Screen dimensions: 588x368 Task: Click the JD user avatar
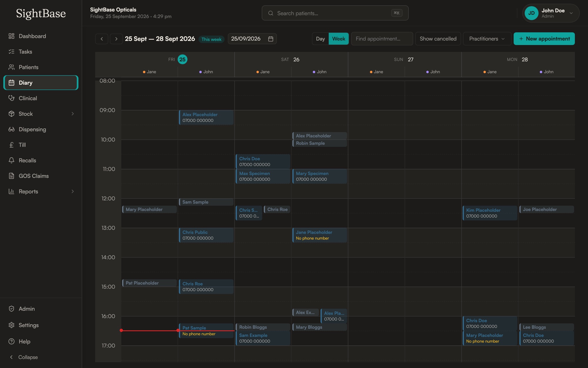532,13
